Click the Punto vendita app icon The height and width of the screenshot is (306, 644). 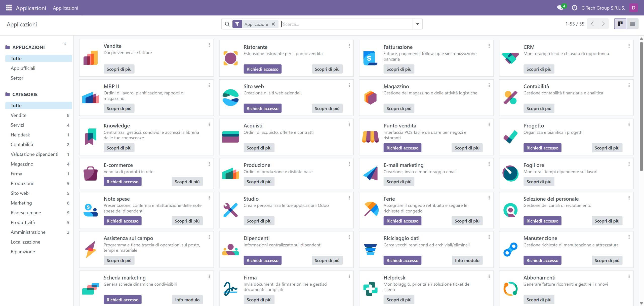click(x=370, y=137)
